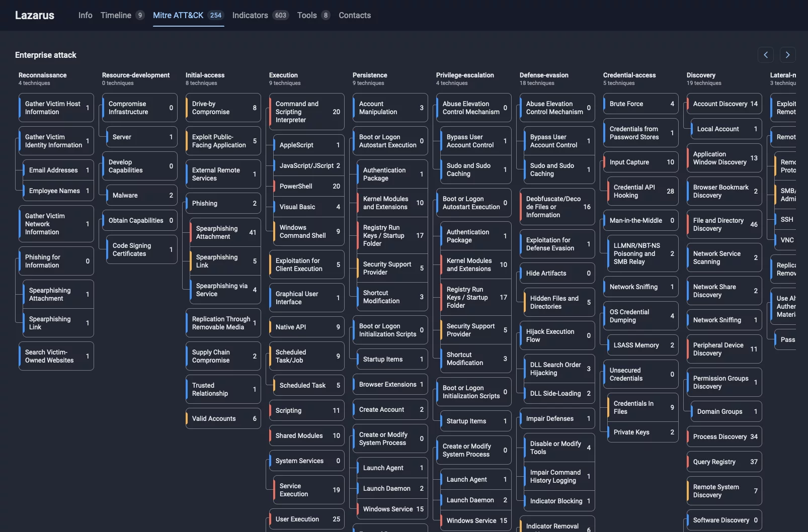Open the Hide Artifacts defense-evasion technique
This screenshot has height=532, width=808.
pyautogui.click(x=556, y=273)
